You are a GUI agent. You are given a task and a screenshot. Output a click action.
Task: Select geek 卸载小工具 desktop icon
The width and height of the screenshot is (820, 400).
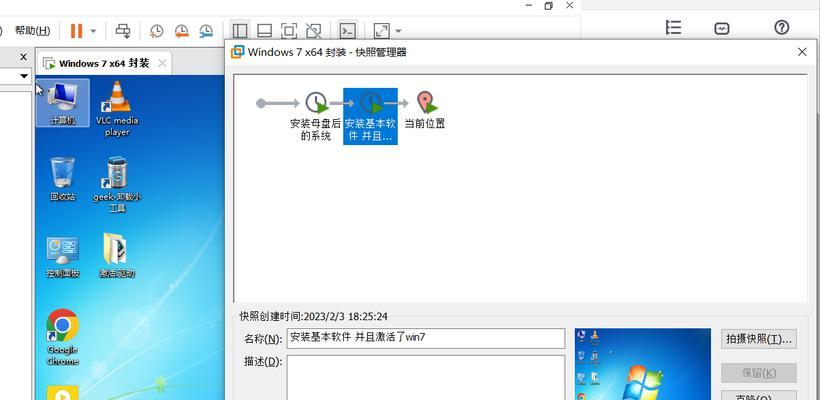pyautogui.click(x=117, y=185)
